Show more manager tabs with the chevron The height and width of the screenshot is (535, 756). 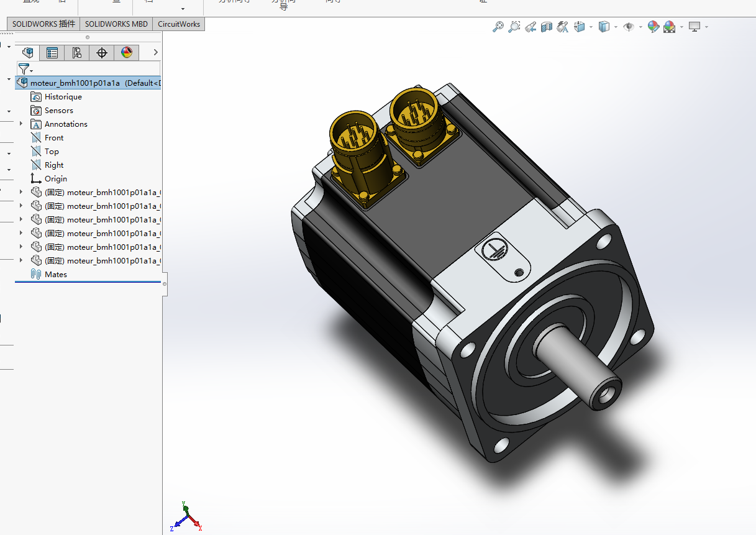pos(155,53)
